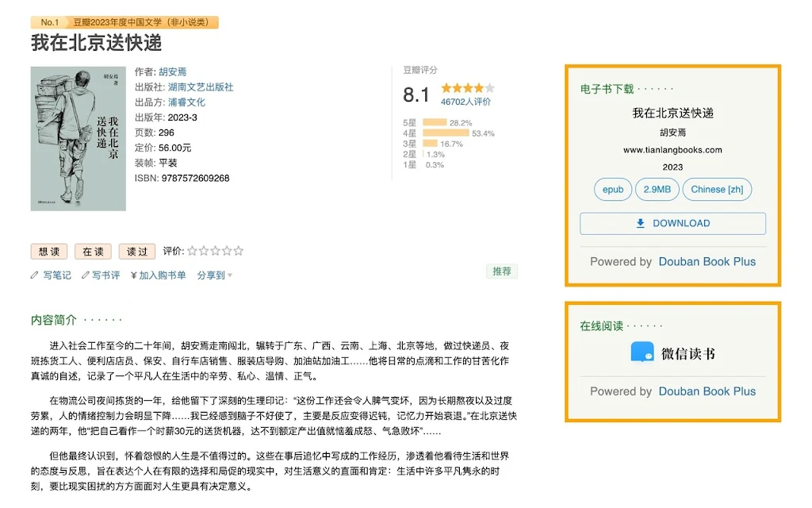Click the 5星 rating bar
This screenshot has height=508, width=812.
pyautogui.click(x=435, y=122)
